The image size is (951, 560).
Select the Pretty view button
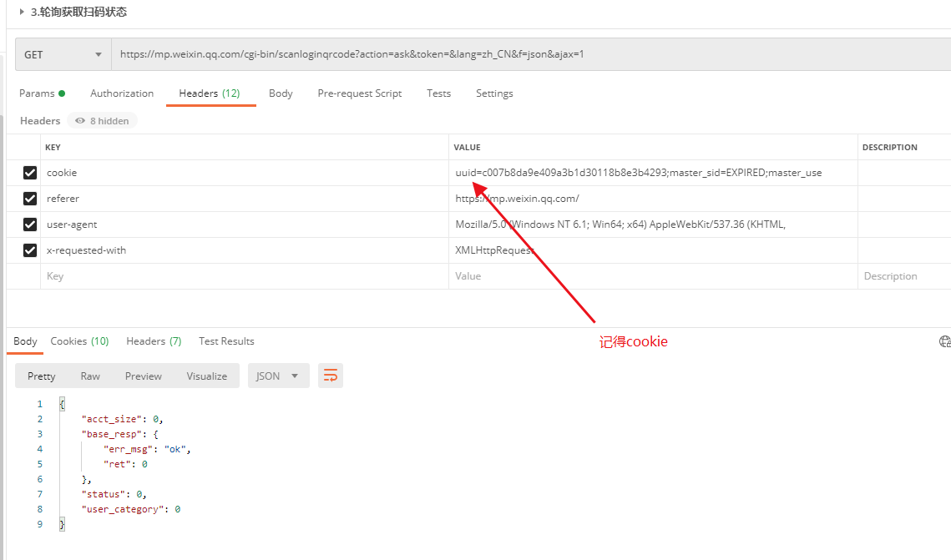click(41, 376)
